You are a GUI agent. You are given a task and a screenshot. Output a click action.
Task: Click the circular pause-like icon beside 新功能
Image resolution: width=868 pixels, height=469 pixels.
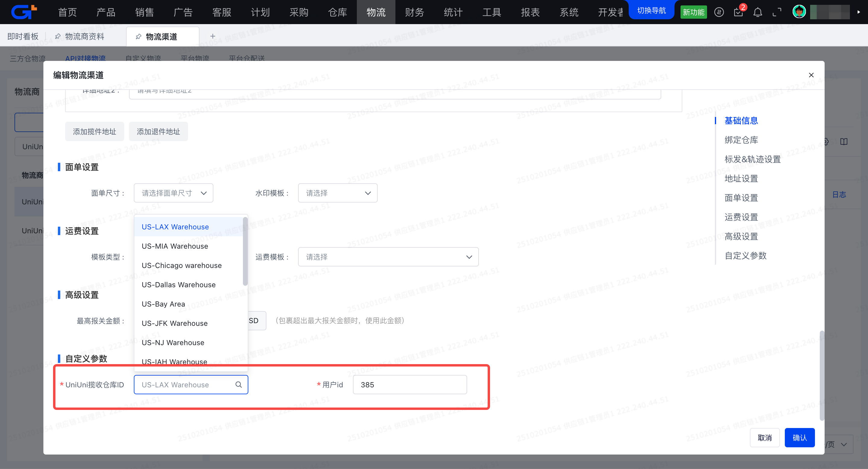pyautogui.click(x=719, y=12)
